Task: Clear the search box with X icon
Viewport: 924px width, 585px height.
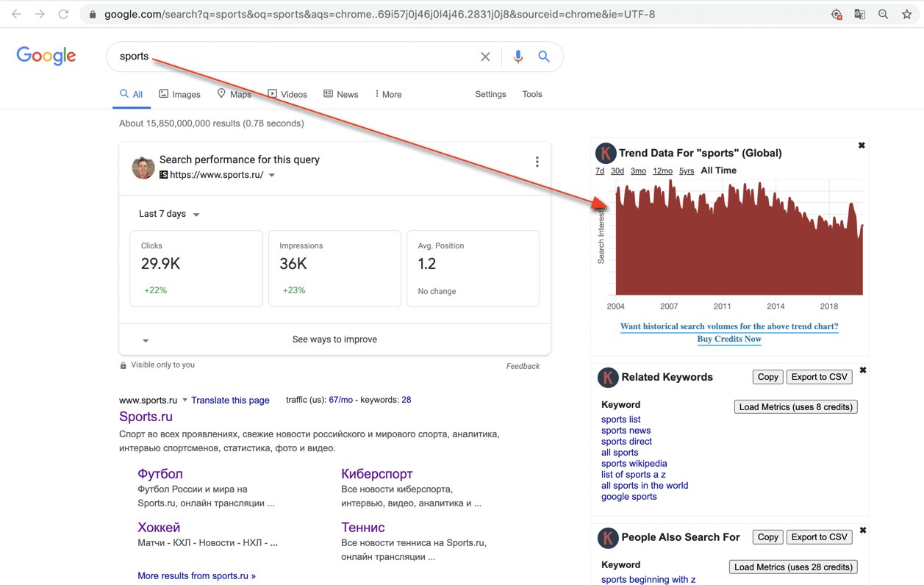Action: pyautogui.click(x=485, y=57)
